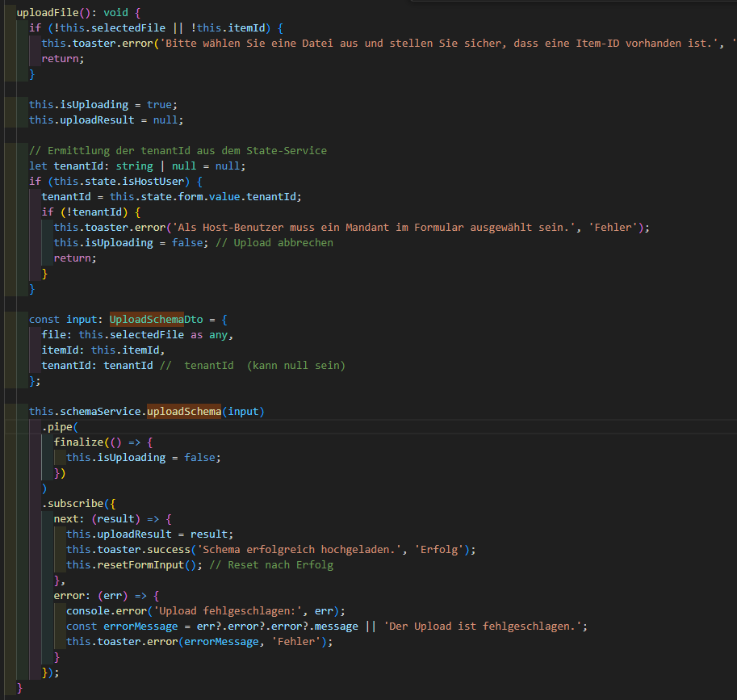Click the 'this.isUploading = true' assignment
The image size is (737, 700).
[103, 105]
